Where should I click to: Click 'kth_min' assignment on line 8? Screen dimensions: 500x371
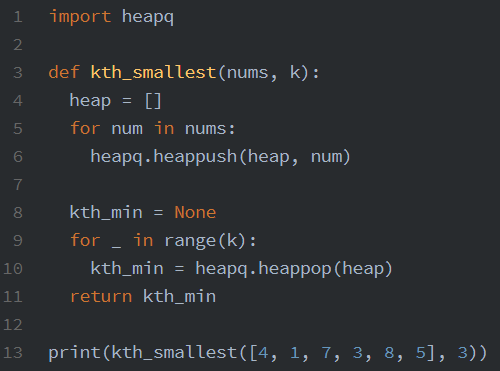click(x=106, y=212)
